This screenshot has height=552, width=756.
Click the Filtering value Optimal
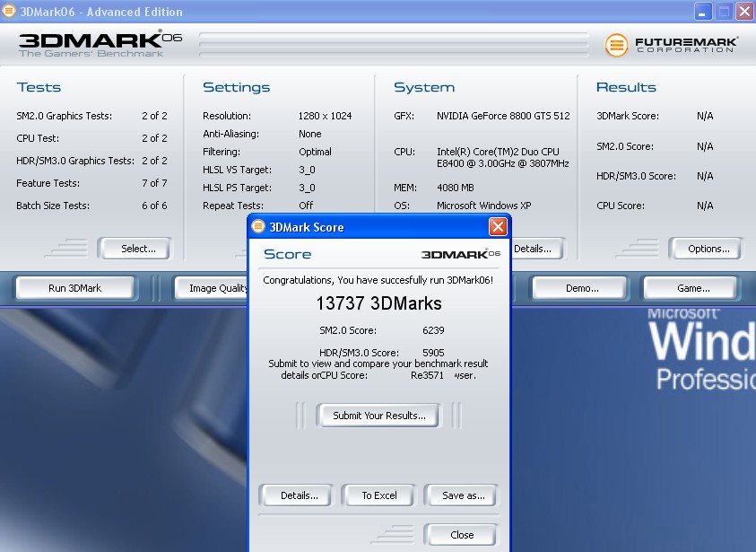click(x=315, y=152)
